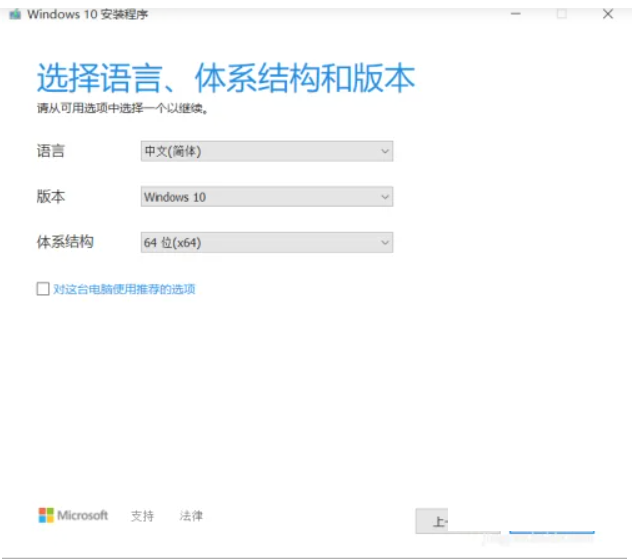Open the 支持 link
The width and height of the screenshot is (632, 559).
(142, 515)
